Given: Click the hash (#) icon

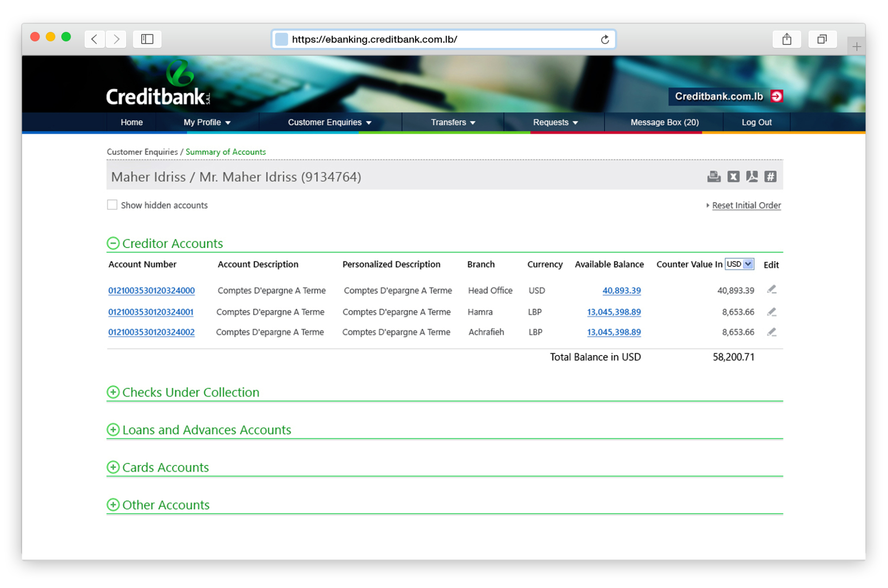Looking at the screenshot, I should click(x=770, y=177).
